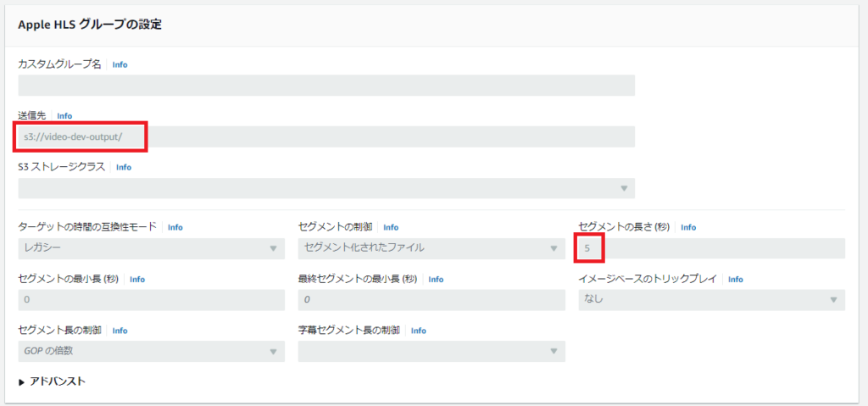
Task: View Info for ターゲットの時間の互換性モード
Action: 175,228
